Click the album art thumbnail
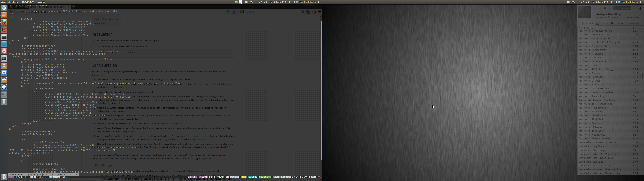This screenshot has height=181, width=644. [x=585, y=12]
